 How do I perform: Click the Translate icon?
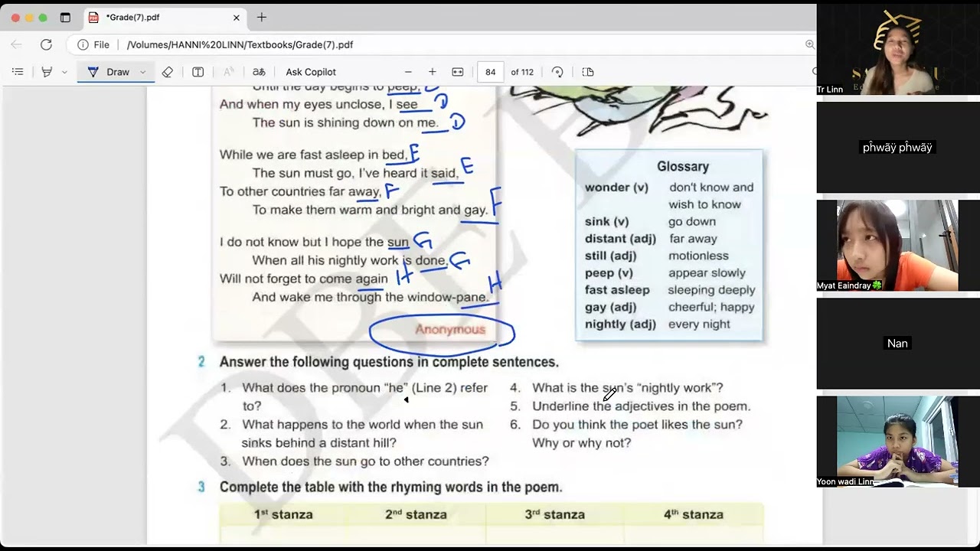click(x=259, y=72)
